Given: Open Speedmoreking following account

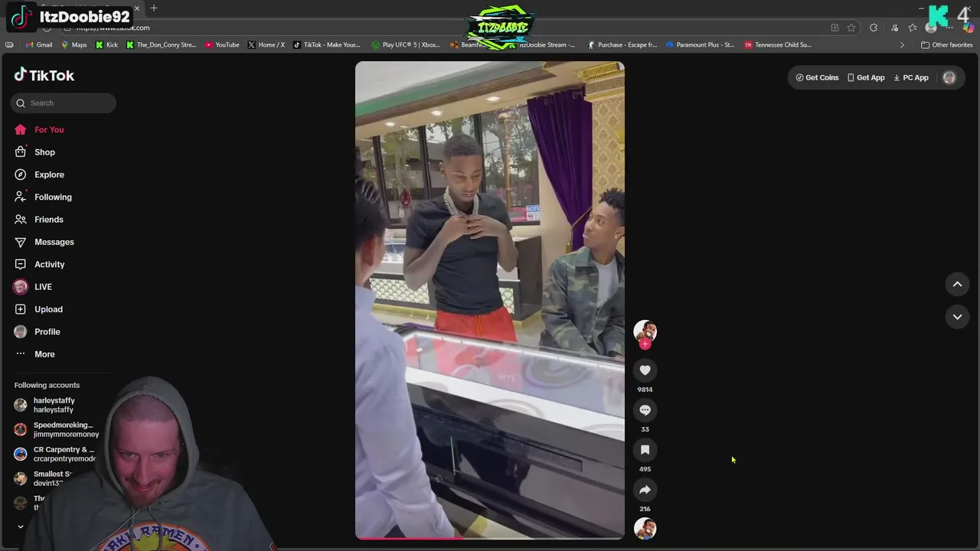Looking at the screenshot, I should point(56,429).
